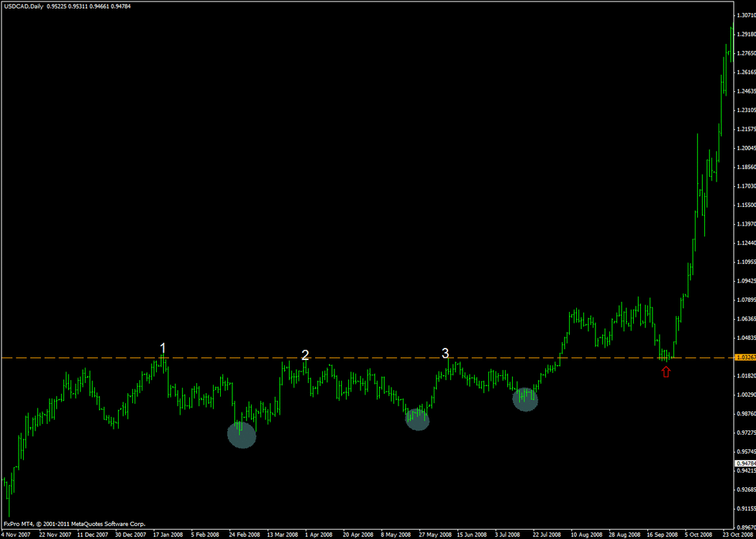Click the USDCAD,Daily chart title text
The height and width of the screenshot is (539, 756).
point(23,6)
